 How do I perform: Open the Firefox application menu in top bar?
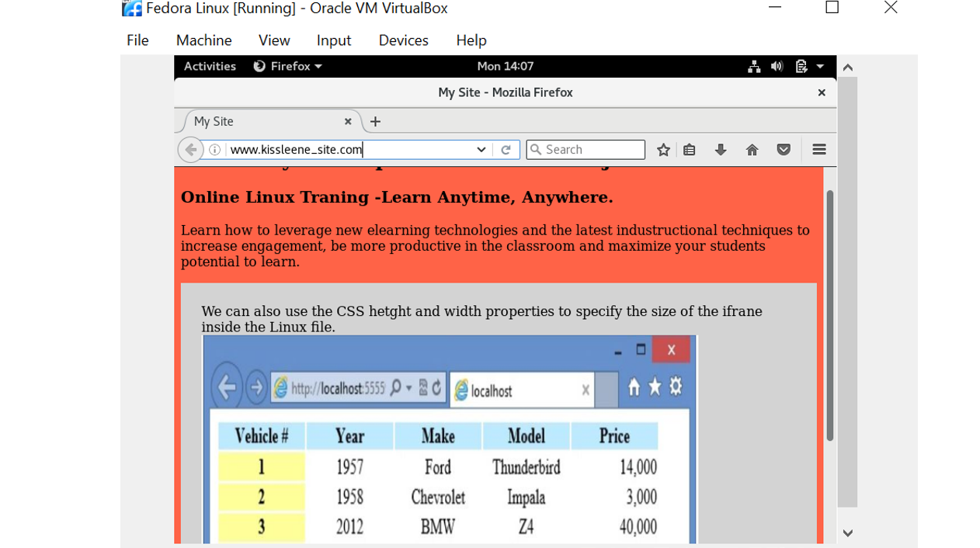tap(287, 66)
